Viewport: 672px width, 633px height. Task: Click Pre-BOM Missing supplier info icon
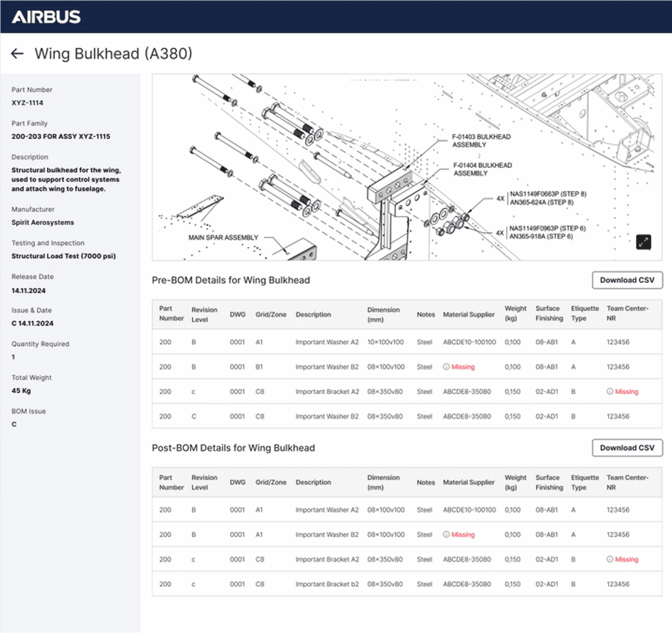446,367
